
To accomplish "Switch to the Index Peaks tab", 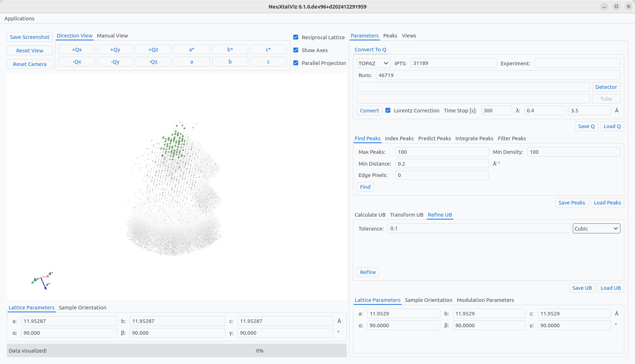I will [399, 138].
